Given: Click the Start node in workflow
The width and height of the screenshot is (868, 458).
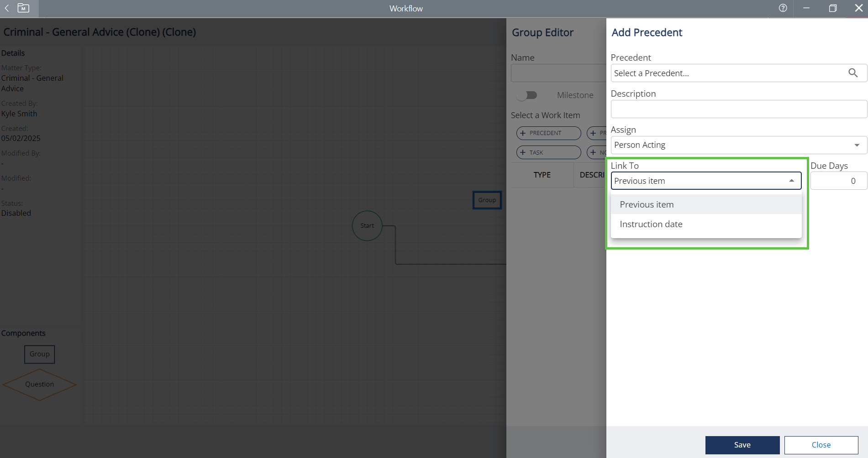Looking at the screenshot, I should (x=367, y=226).
